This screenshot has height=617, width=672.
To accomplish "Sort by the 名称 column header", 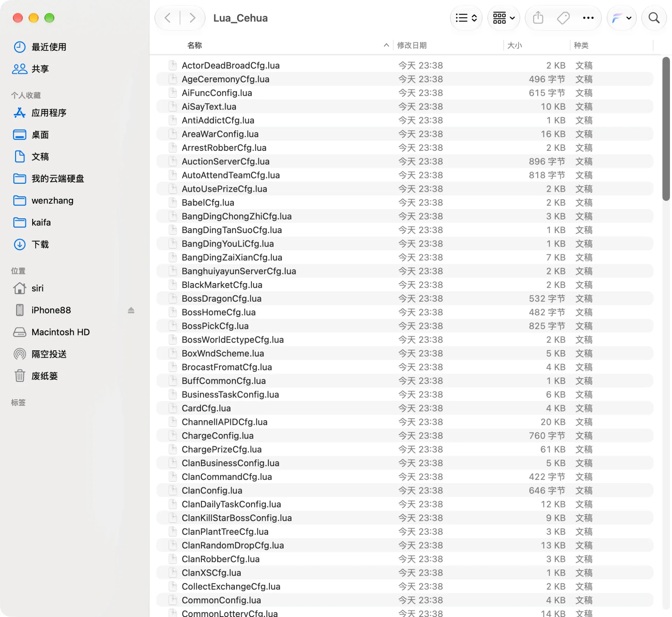I will pos(195,45).
